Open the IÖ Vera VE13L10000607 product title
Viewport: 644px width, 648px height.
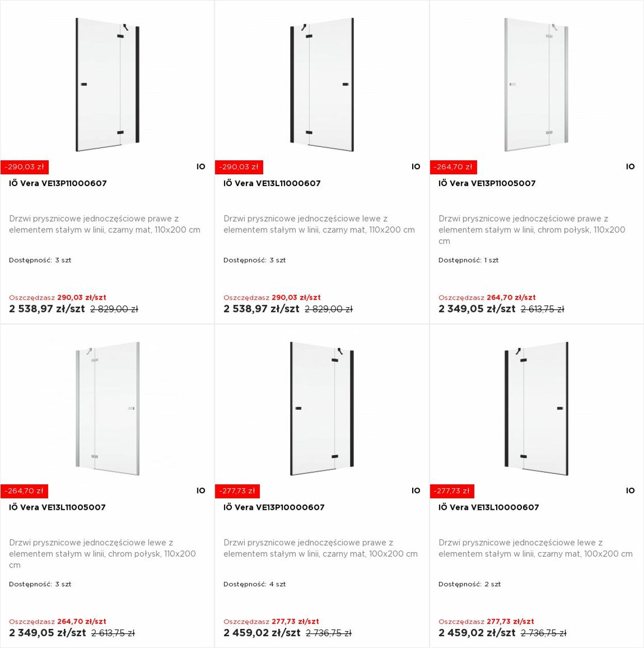tap(488, 507)
